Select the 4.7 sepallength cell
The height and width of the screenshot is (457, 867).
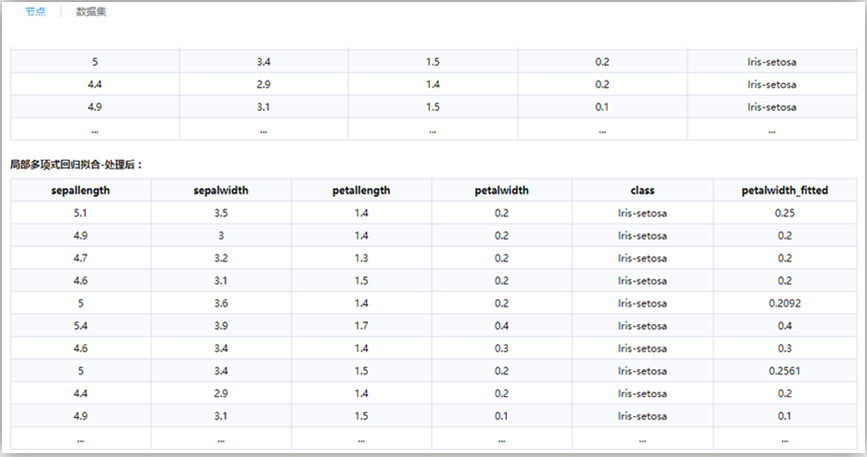pyautogui.click(x=80, y=258)
